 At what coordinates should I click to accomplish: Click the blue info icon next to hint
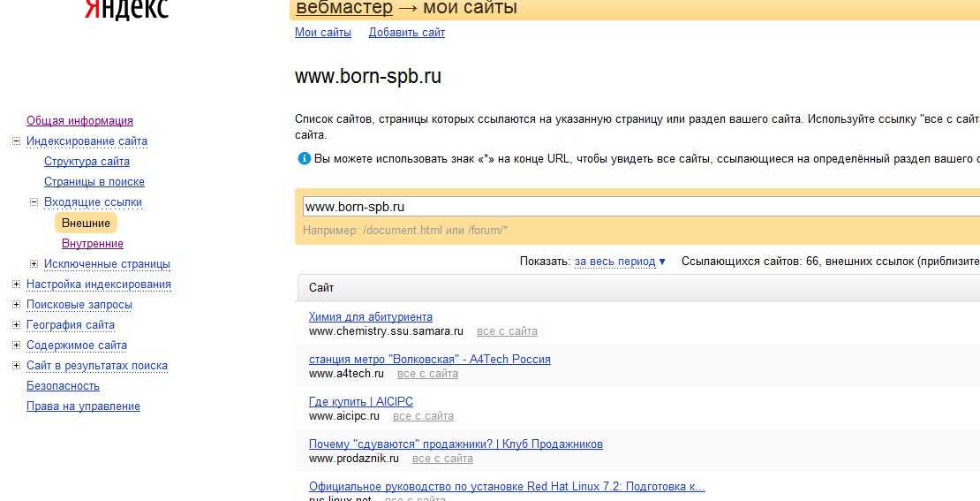pyautogui.click(x=304, y=159)
